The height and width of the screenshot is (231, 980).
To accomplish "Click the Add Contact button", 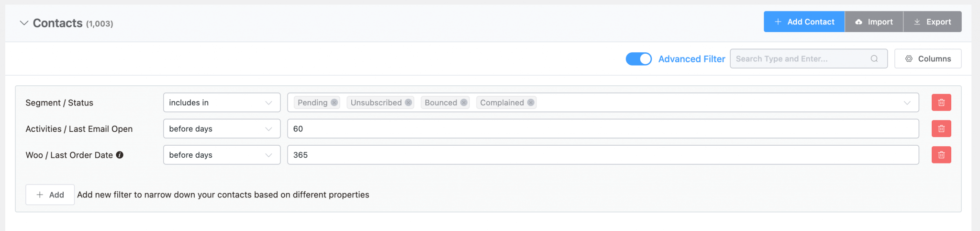I will pyautogui.click(x=804, y=22).
